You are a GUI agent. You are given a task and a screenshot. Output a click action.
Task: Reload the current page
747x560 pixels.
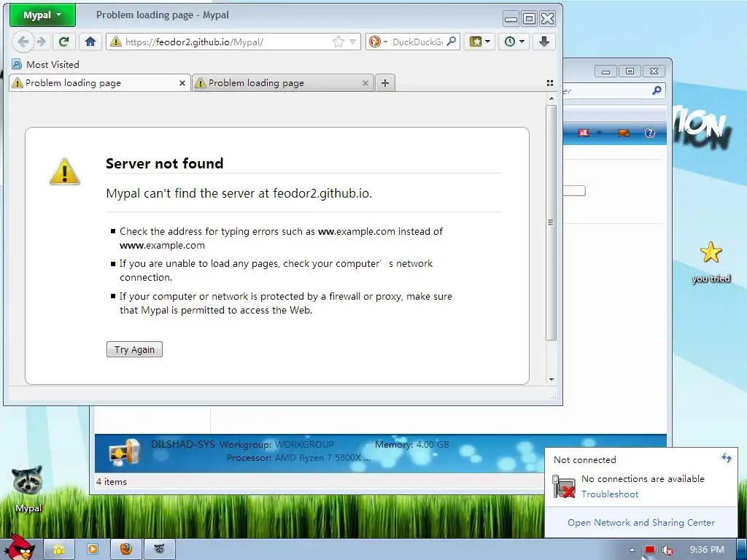[64, 42]
